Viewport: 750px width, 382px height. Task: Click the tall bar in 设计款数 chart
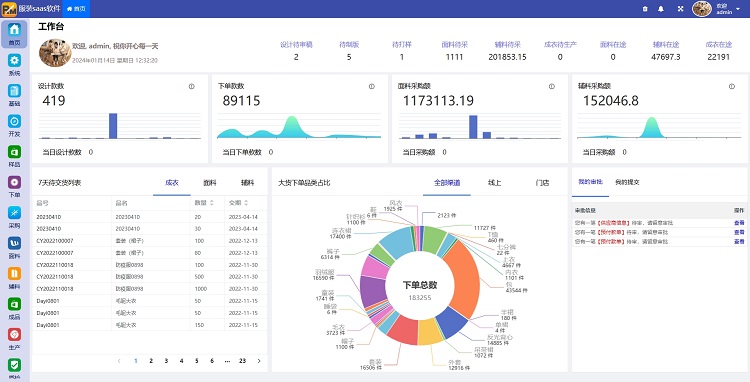tap(113, 126)
